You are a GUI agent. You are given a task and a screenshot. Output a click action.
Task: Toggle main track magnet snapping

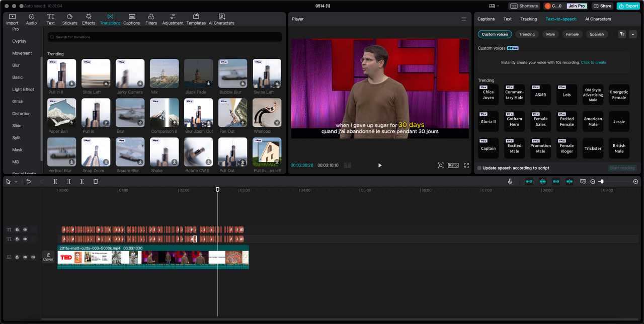click(x=529, y=181)
